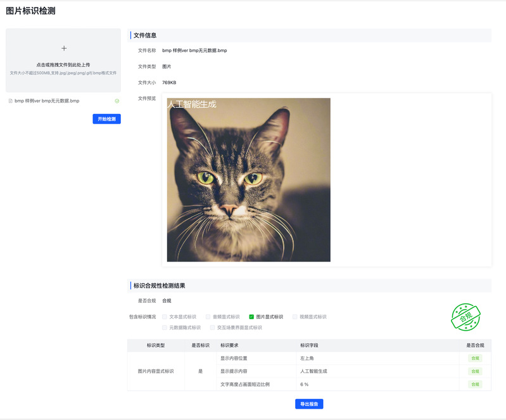Viewport: 506px width, 420px height.
Task: Click the 标识类型 table column header
Action: [x=156, y=345]
